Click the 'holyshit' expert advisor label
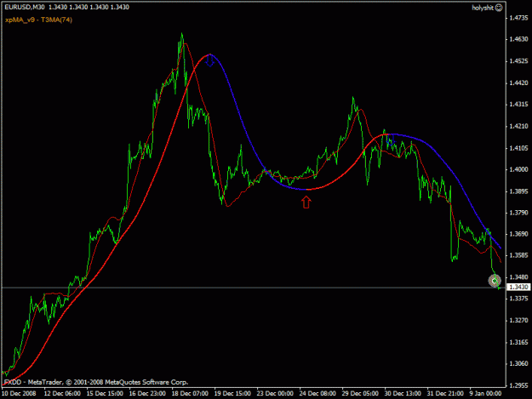Screen dimensions: 532x399 (483, 8)
